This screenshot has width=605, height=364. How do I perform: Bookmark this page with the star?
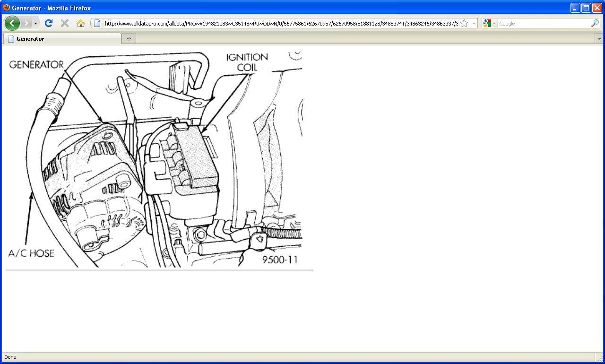[x=464, y=23]
